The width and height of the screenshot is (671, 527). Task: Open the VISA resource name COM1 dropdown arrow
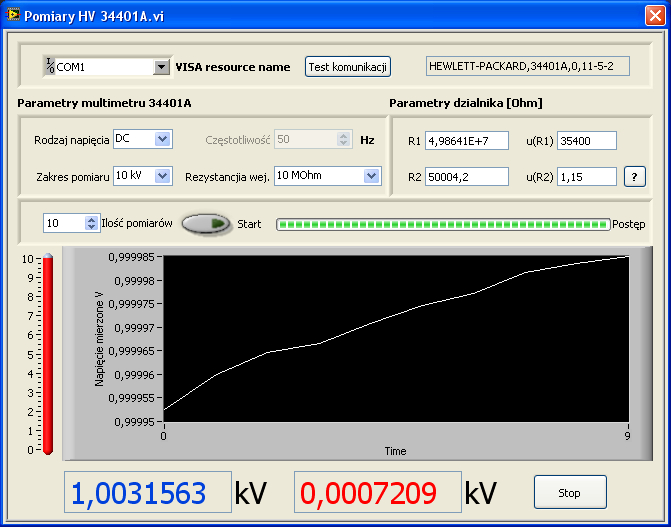(161, 67)
